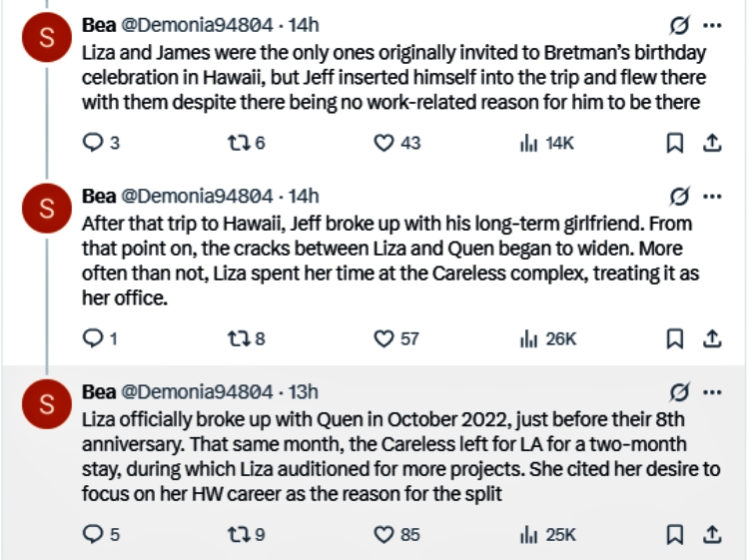
Task: Open more options on first tweet
Action: pos(712,25)
